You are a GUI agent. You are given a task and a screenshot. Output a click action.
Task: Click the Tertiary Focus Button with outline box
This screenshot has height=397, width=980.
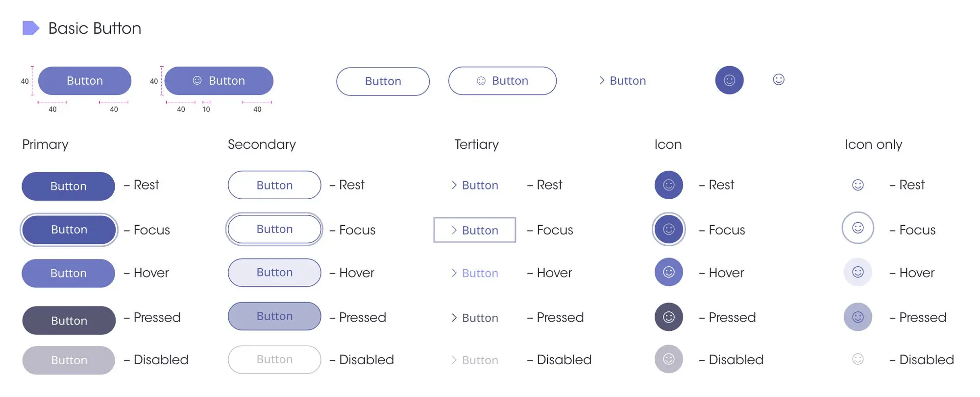474,230
